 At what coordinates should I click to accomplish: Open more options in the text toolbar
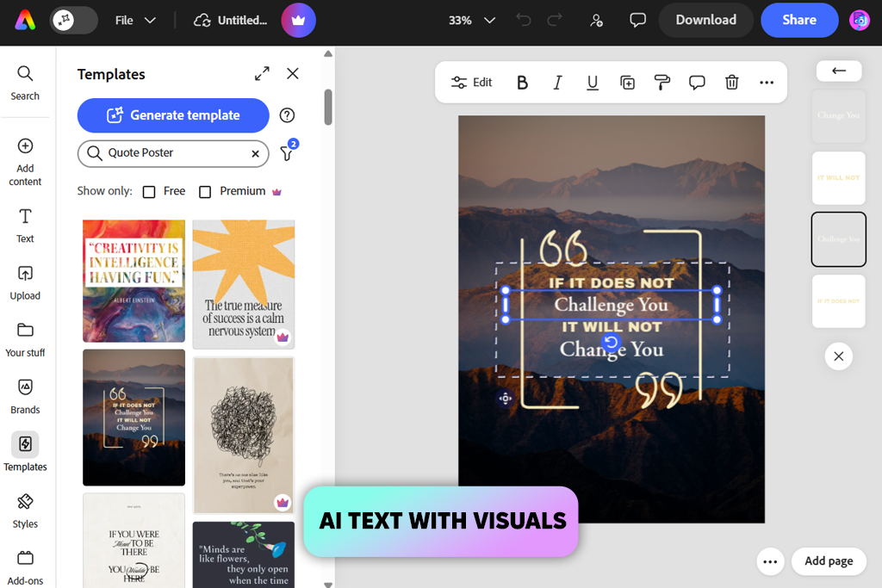click(767, 83)
